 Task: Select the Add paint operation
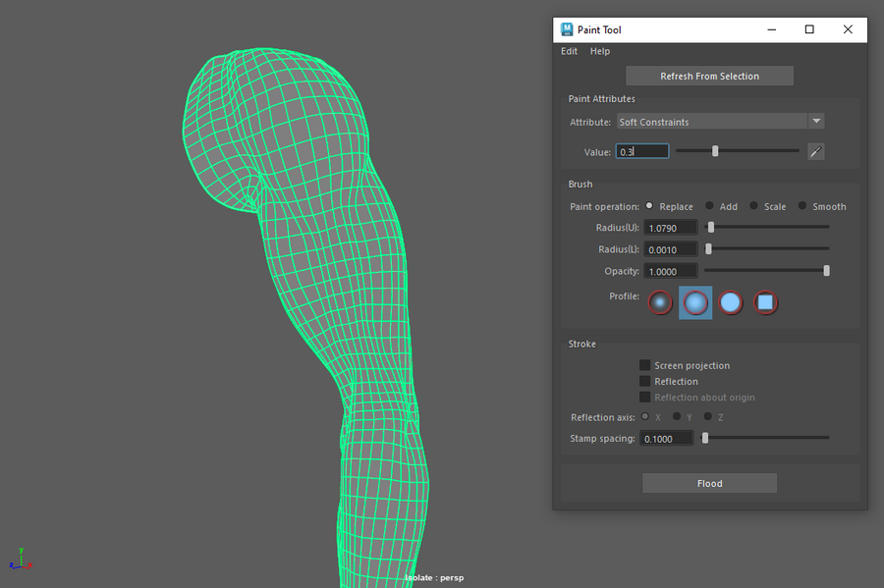[x=710, y=206]
